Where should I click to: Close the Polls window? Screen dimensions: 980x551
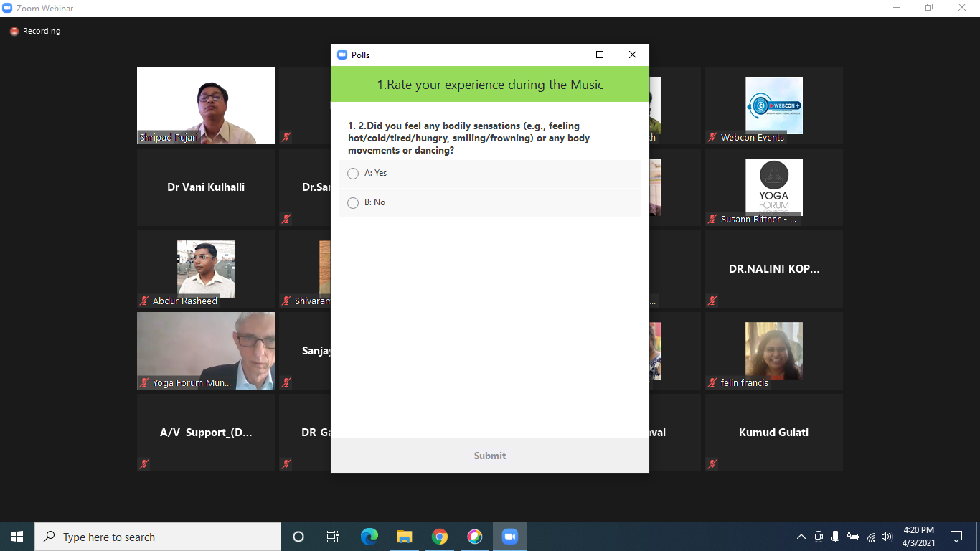click(632, 55)
